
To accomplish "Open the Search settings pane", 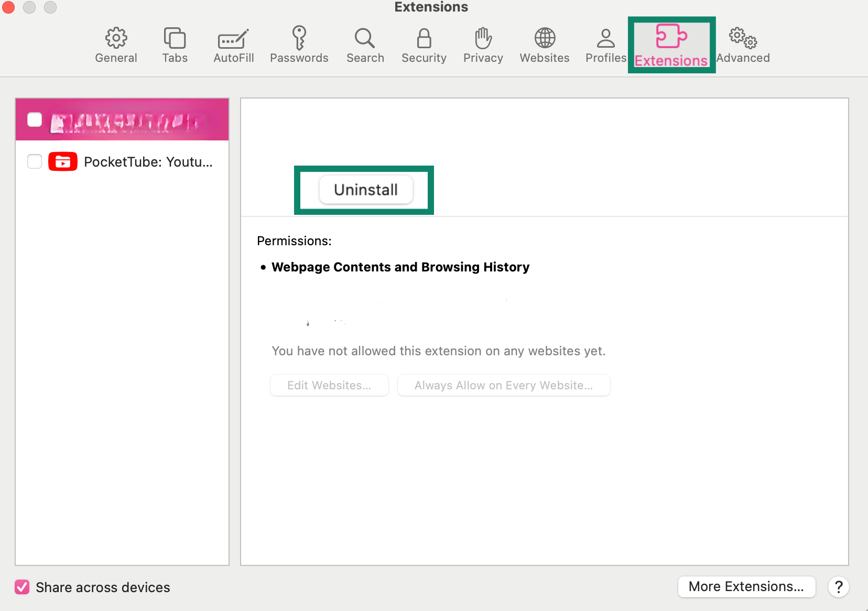I will click(365, 45).
